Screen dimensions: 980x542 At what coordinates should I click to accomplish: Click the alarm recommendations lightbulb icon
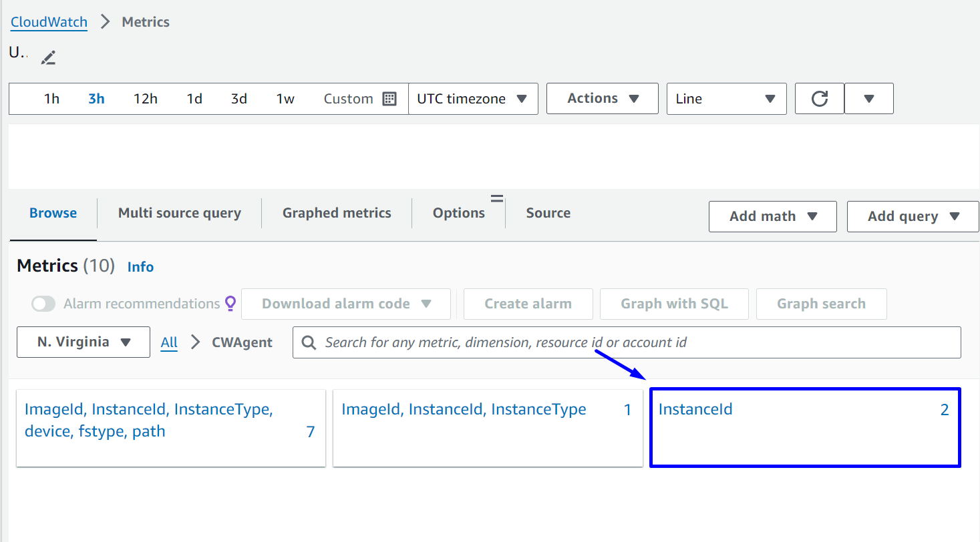[x=230, y=304]
